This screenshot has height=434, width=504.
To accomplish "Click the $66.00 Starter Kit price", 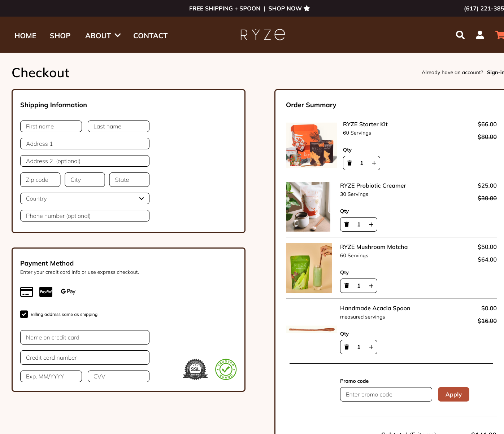I will (487, 124).
